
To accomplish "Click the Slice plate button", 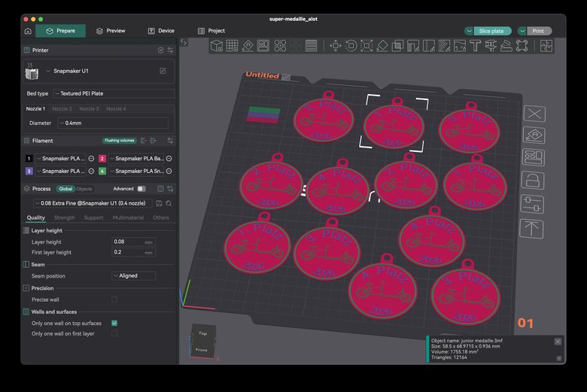I will click(493, 31).
